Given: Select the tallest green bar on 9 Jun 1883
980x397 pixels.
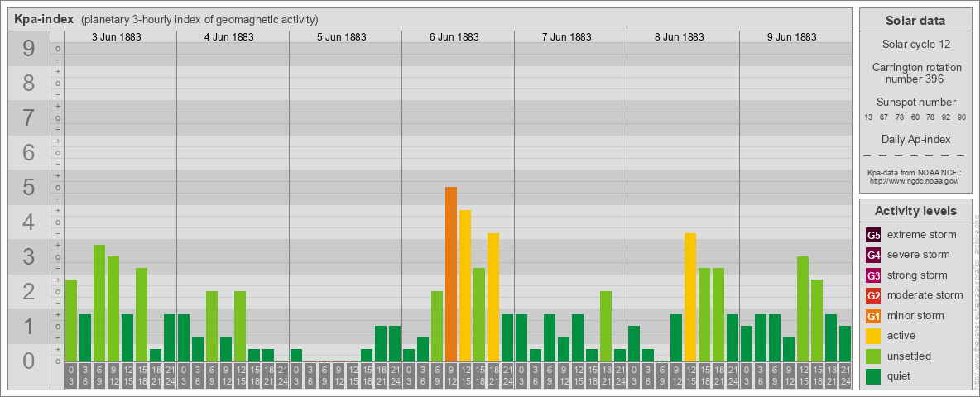Looking at the screenshot, I should (x=803, y=309).
